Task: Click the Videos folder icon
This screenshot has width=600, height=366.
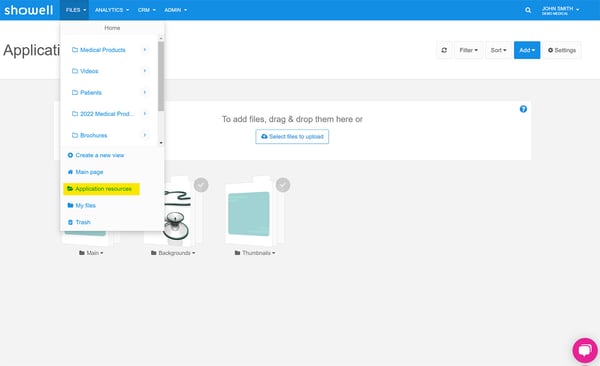Action: tap(75, 71)
